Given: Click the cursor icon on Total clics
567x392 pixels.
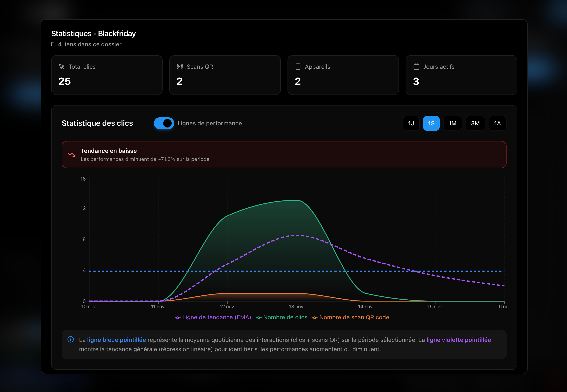Looking at the screenshot, I should pos(62,67).
